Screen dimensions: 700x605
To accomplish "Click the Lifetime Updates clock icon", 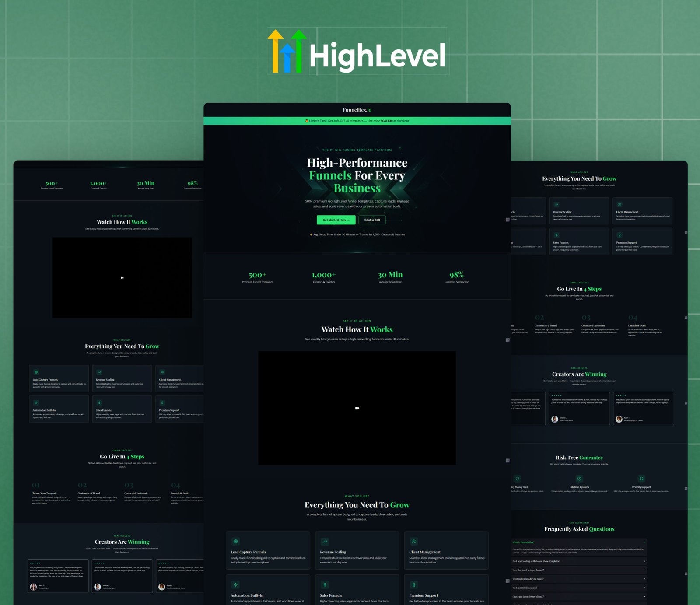I will [579, 479].
